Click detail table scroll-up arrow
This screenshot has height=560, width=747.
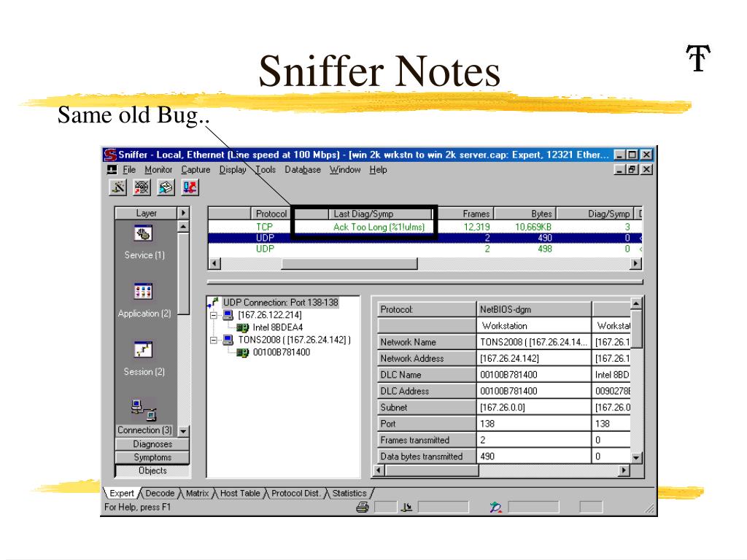(x=636, y=303)
